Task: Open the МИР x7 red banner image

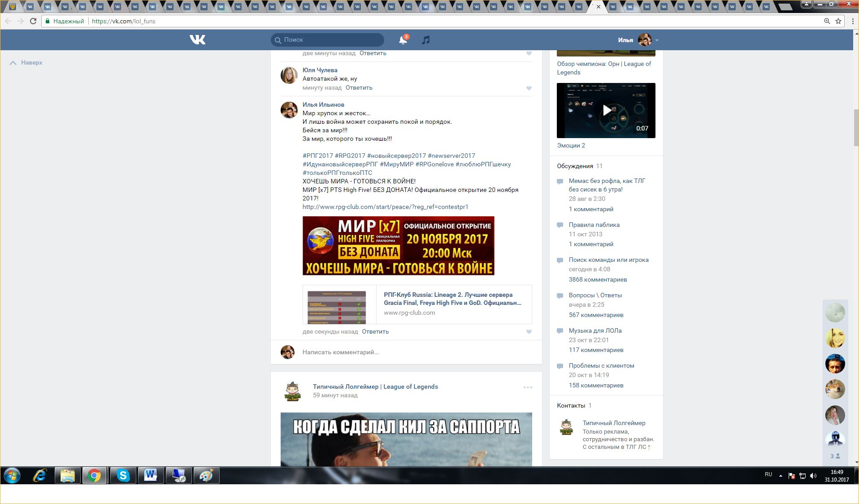Action: pos(399,246)
